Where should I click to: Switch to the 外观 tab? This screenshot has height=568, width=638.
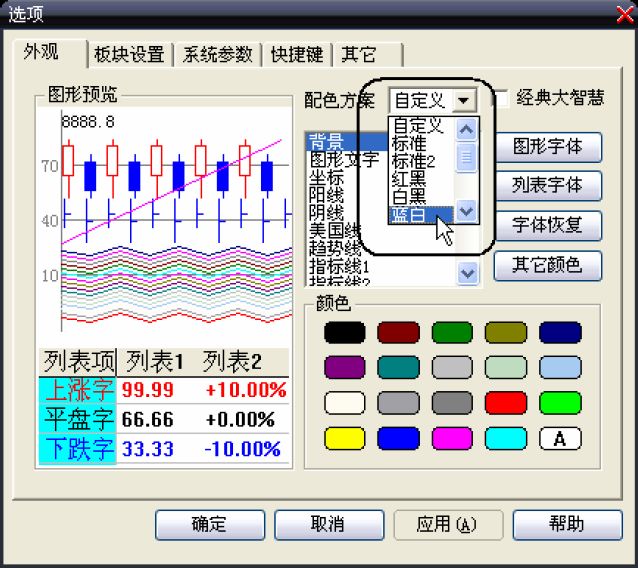pyautogui.click(x=50, y=52)
